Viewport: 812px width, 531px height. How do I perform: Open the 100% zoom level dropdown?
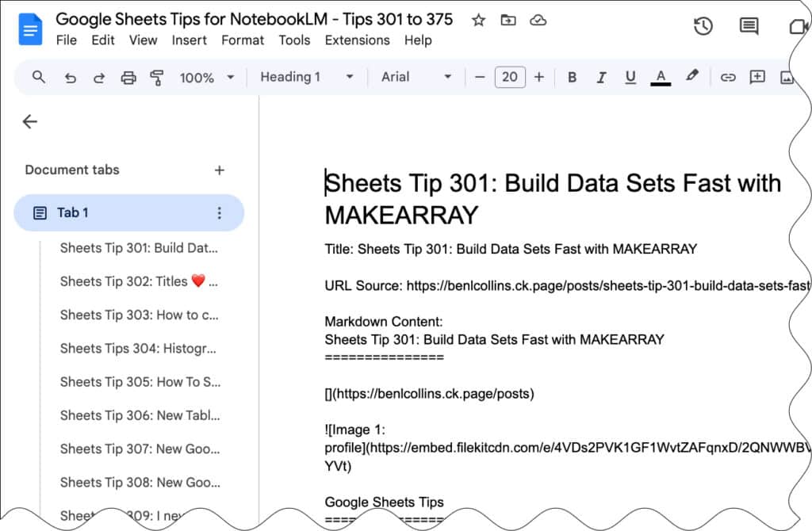click(x=207, y=77)
